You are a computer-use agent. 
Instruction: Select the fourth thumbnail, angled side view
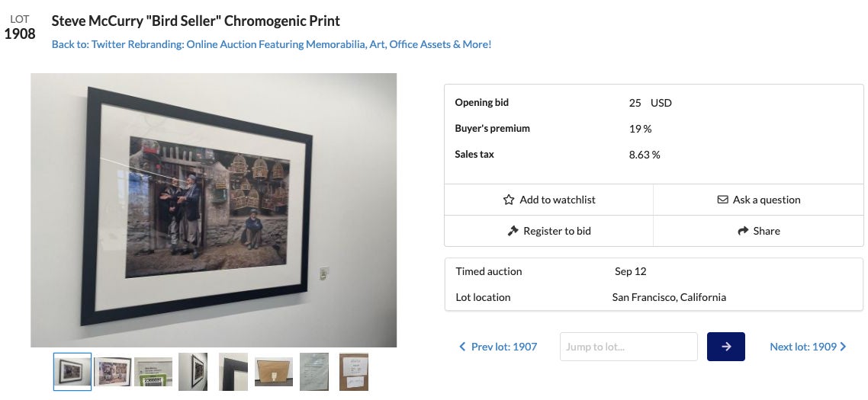tap(193, 372)
